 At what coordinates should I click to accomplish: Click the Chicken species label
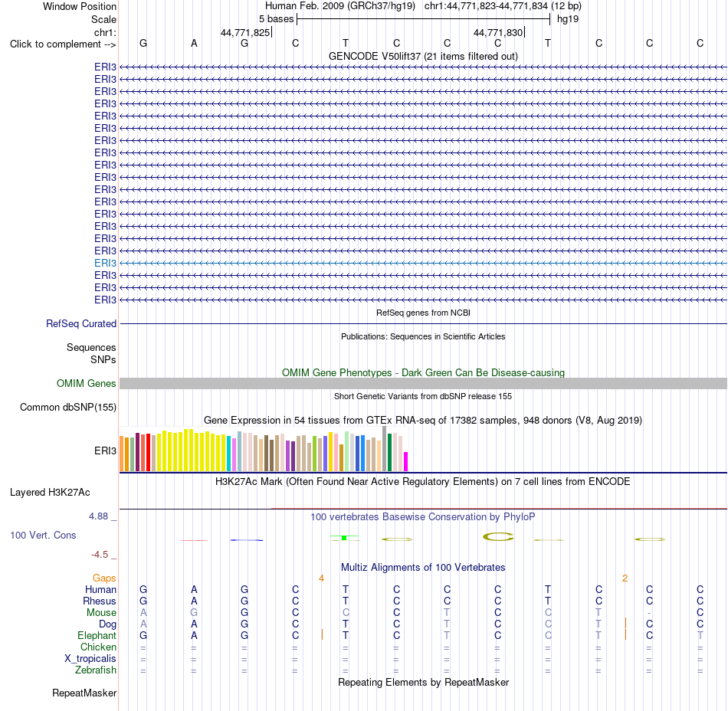tap(98, 647)
